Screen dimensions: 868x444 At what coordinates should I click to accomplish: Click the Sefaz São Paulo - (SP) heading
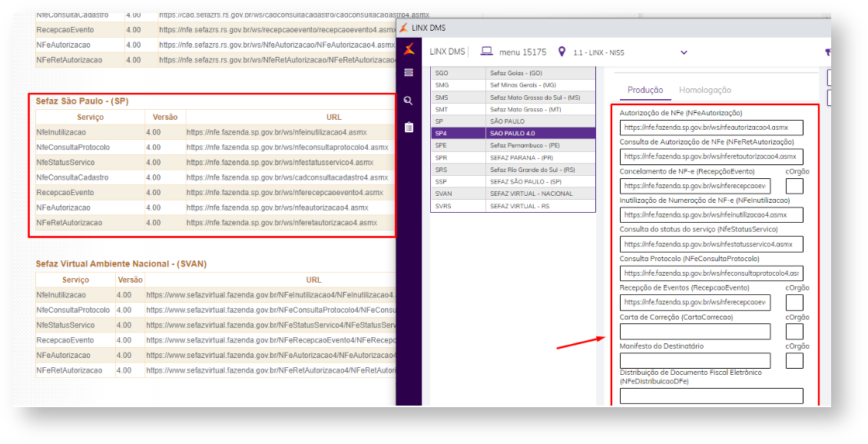82,101
